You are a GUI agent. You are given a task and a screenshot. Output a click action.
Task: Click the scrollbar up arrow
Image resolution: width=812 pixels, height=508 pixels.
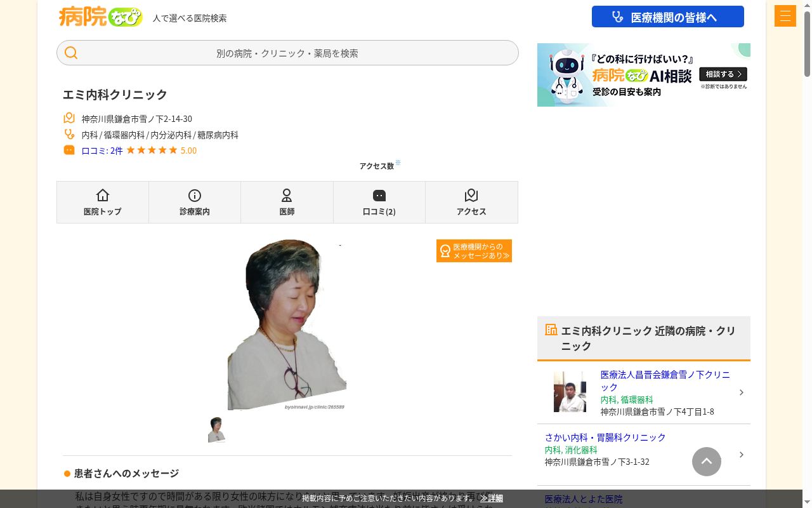(x=807, y=5)
